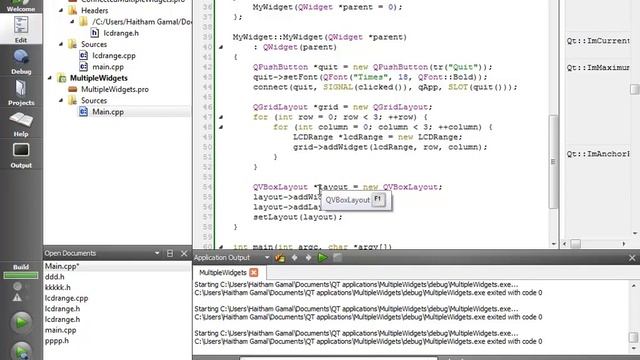640x360 pixels.
Task: Open Help mode in sidebar
Action: (21, 124)
